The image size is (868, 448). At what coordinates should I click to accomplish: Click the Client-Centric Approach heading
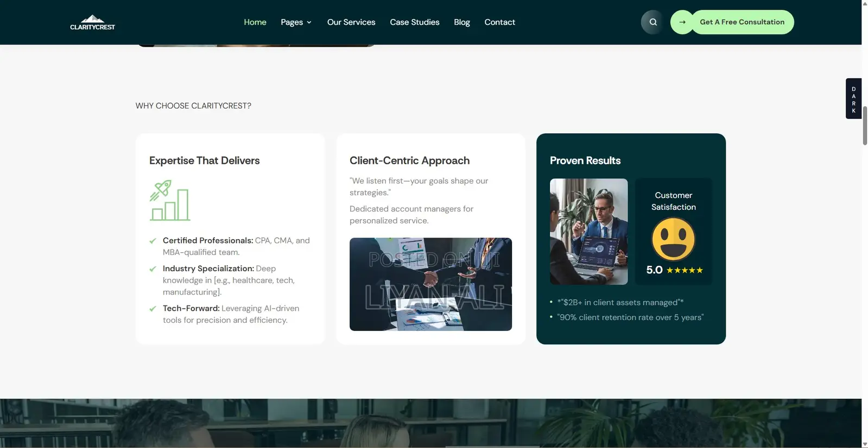pyautogui.click(x=410, y=161)
